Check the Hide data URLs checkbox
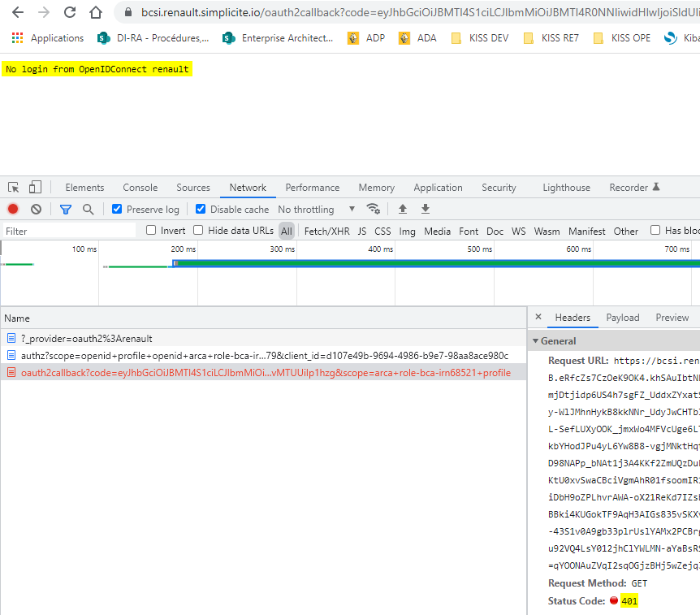Viewport: 700px width, 615px height. click(198, 230)
